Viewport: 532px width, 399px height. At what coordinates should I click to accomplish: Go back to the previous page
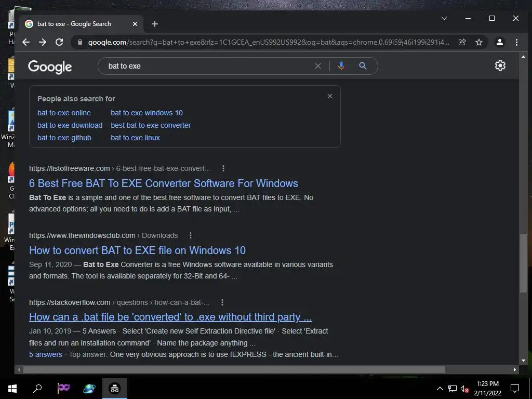(x=26, y=42)
